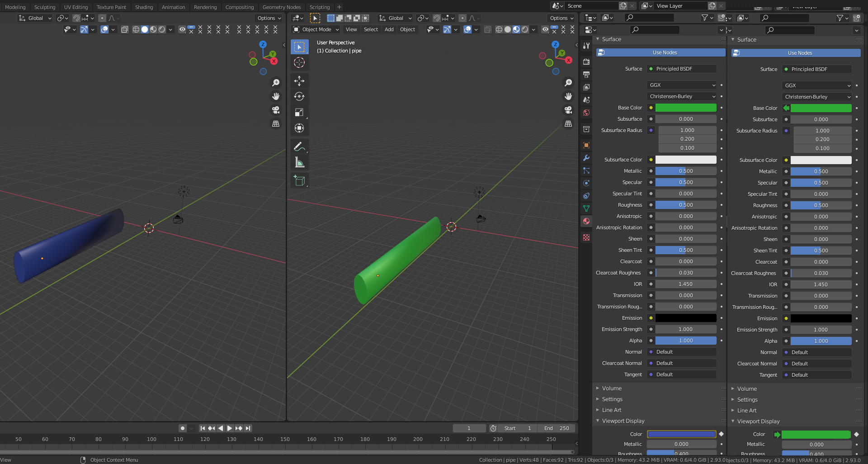
Task: Open the Christensen-Burley dropdown in the right panel
Action: click(817, 97)
